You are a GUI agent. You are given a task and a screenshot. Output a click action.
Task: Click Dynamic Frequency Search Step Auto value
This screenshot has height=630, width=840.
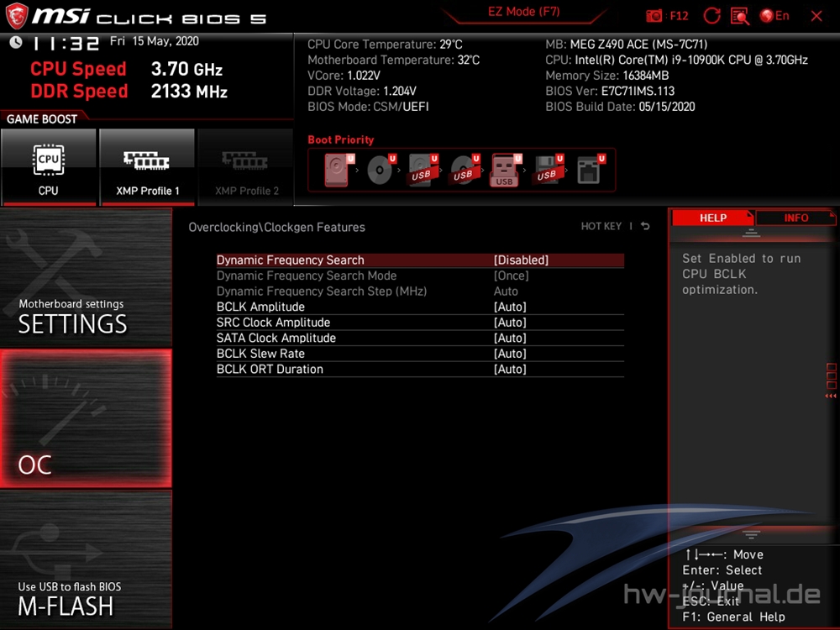tap(506, 291)
